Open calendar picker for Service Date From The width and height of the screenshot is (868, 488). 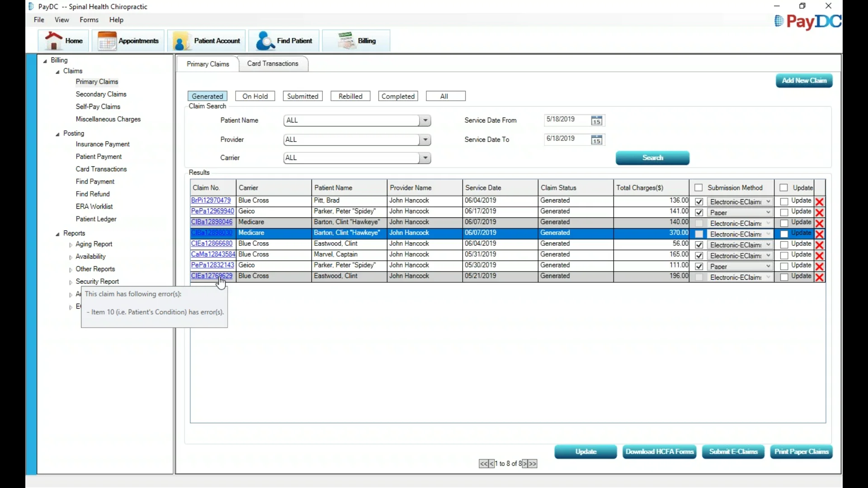597,121
